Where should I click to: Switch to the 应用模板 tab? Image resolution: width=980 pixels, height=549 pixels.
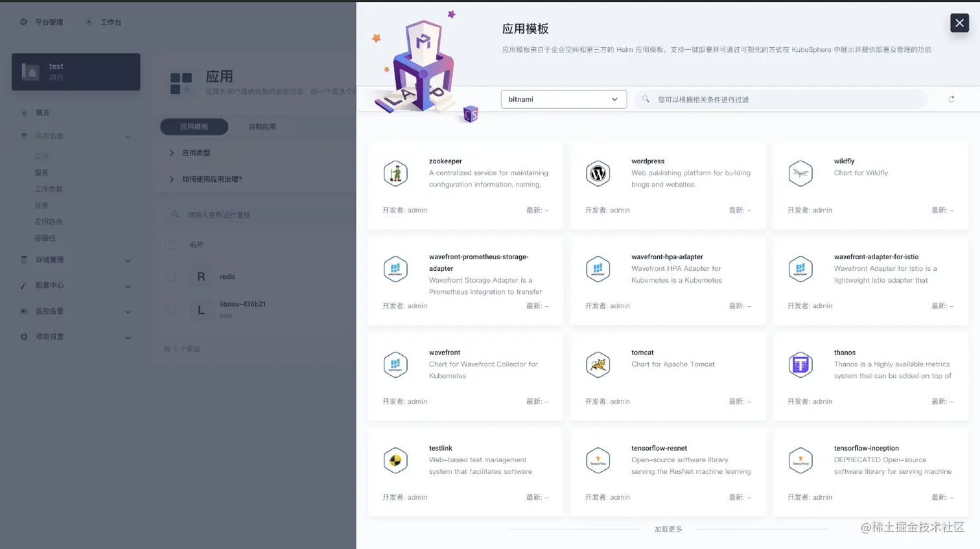pos(194,126)
